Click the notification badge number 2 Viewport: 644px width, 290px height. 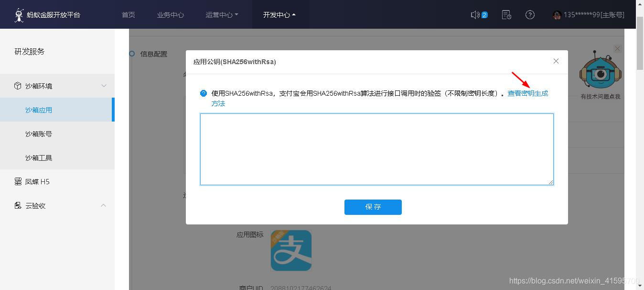pyautogui.click(x=484, y=15)
